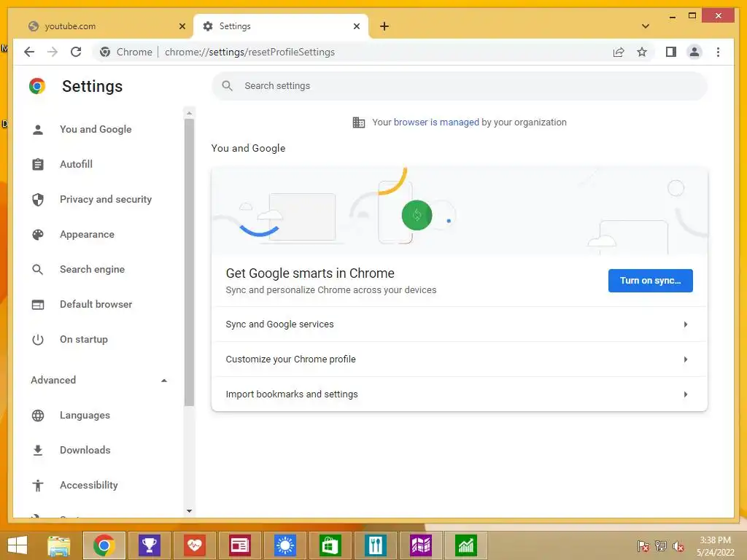747x560 pixels.
Task: Share this page via the share icon
Action: [619, 52]
